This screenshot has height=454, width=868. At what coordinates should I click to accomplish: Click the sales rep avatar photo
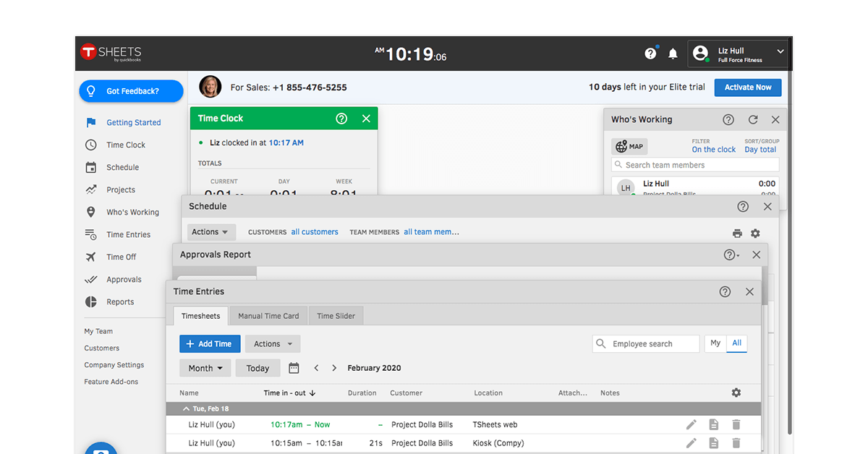210,87
